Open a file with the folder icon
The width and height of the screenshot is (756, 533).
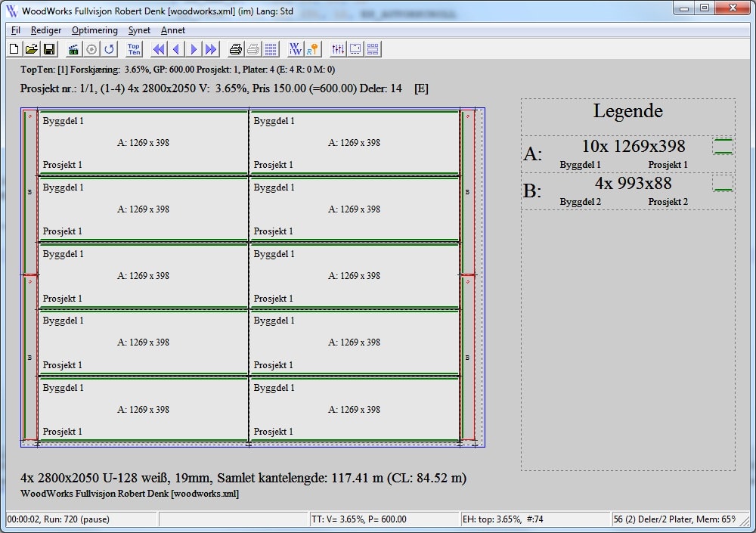click(31, 48)
